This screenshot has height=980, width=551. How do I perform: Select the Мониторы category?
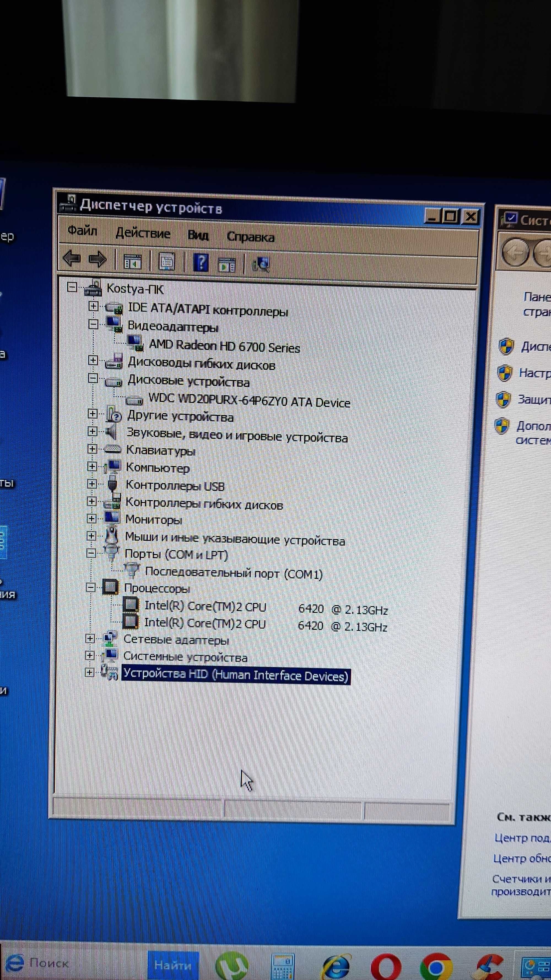coord(154,520)
